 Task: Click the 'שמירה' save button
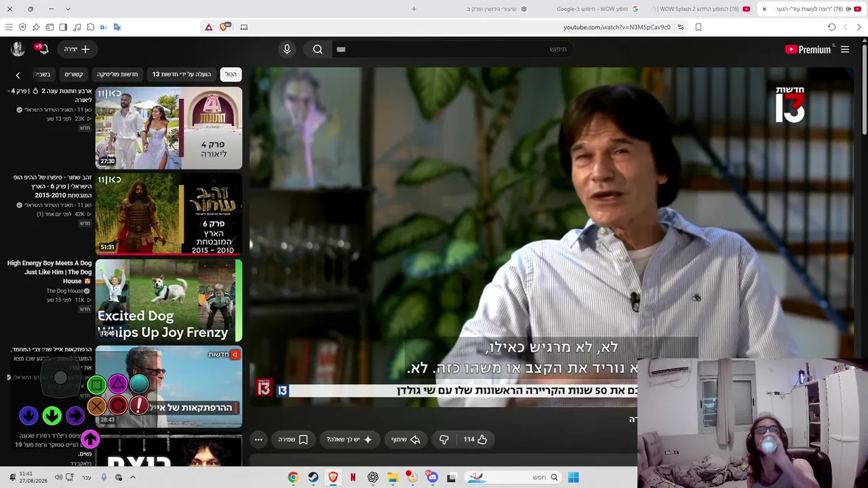[x=293, y=439]
